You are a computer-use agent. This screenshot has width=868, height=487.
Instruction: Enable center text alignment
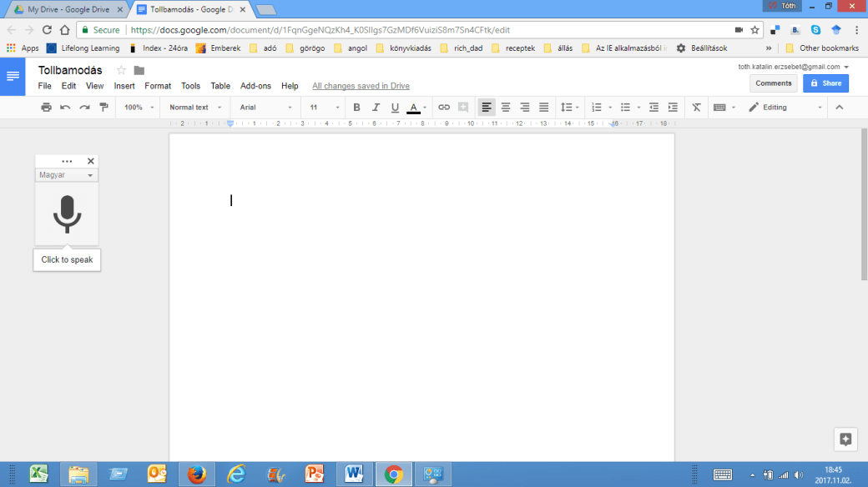coord(506,108)
